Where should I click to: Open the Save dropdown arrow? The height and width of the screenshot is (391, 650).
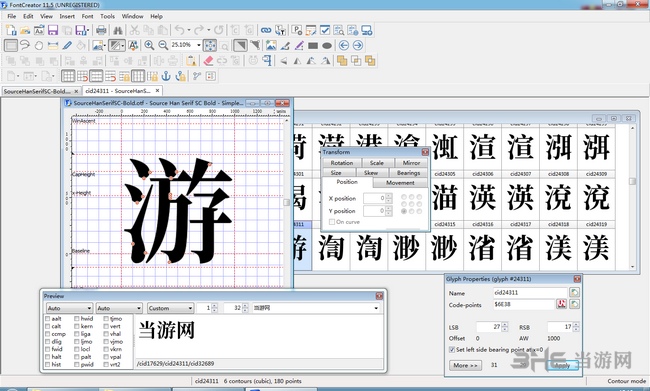coord(88,30)
